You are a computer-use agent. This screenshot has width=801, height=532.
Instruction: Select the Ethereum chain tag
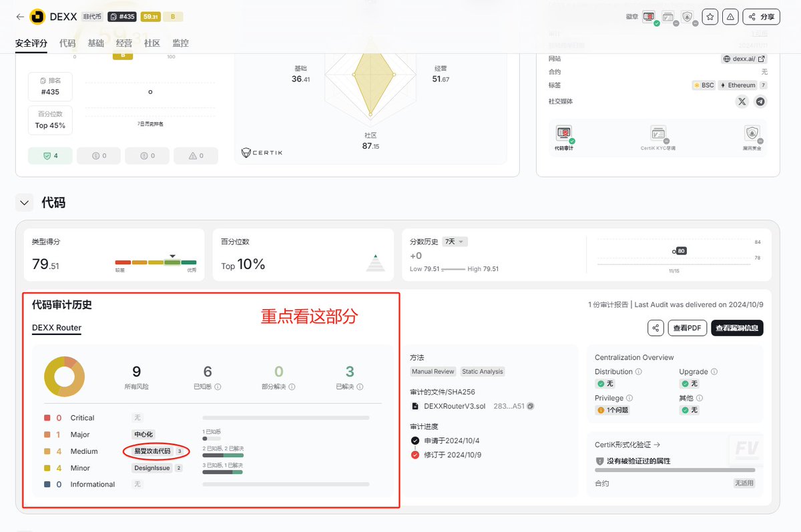738,85
